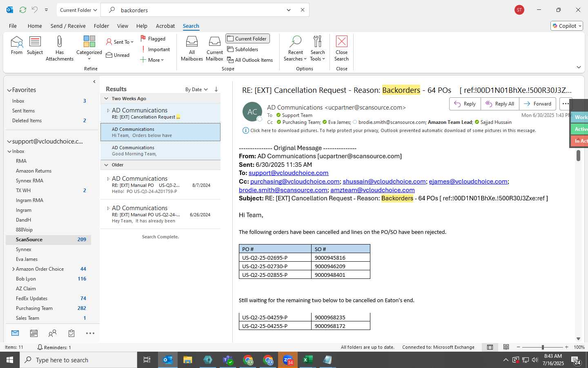This screenshot has height=368, width=588.
Task: Adjust the zoom slider handle
Action: pyautogui.click(x=543, y=347)
